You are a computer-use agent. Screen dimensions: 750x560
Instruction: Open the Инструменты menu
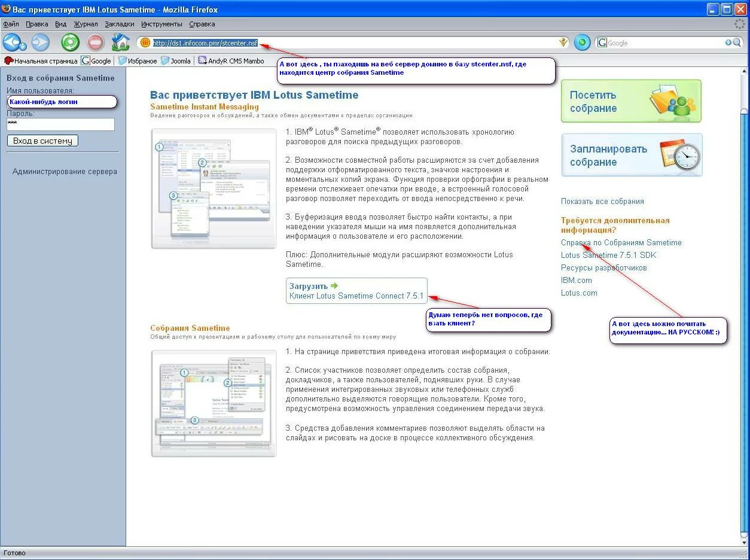click(161, 24)
